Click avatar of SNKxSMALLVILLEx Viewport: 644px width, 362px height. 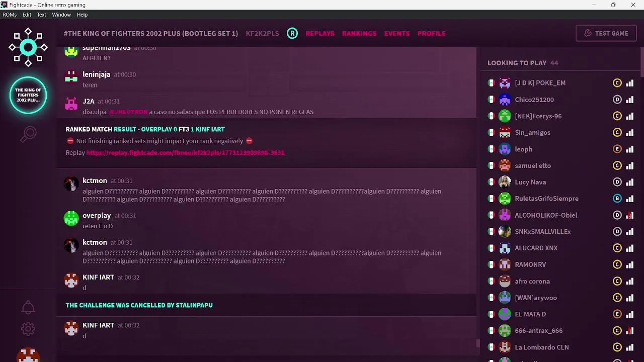505,232
